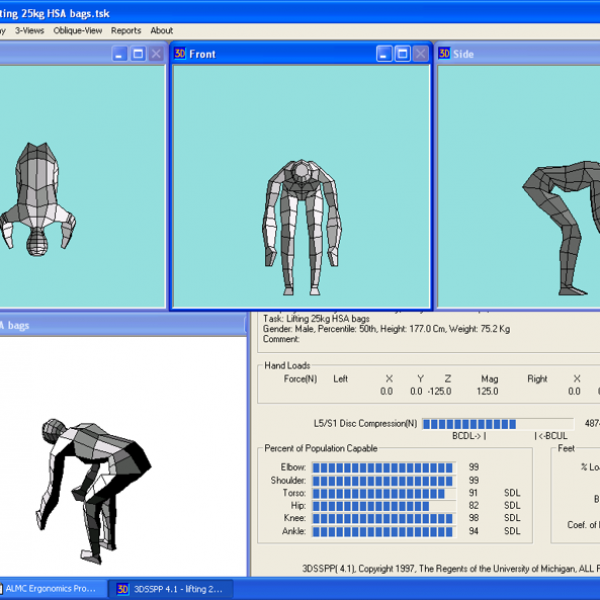
Task: Click the 3D icon in Front window title
Action: click(x=180, y=54)
